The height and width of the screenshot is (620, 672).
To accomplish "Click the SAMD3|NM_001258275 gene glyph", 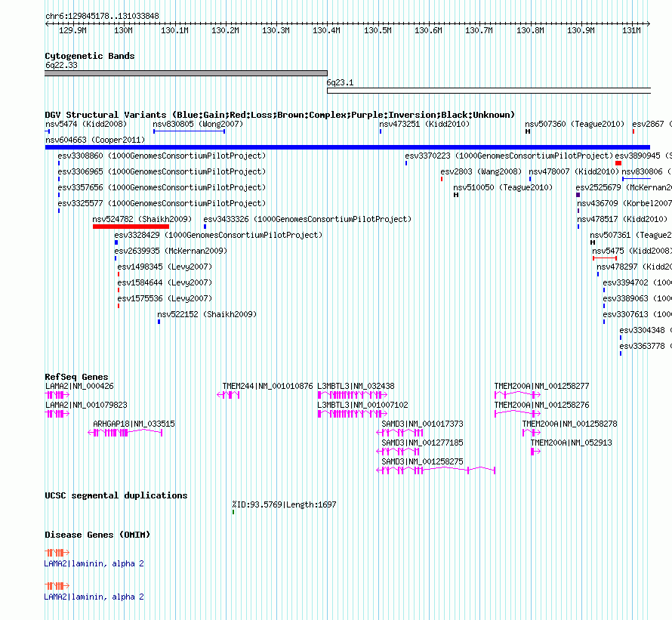I will pos(436,470).
